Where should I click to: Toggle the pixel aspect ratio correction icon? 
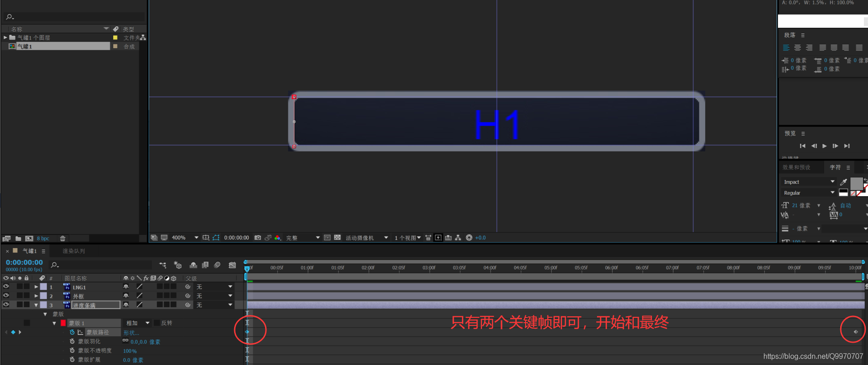(x=428, y=238)
